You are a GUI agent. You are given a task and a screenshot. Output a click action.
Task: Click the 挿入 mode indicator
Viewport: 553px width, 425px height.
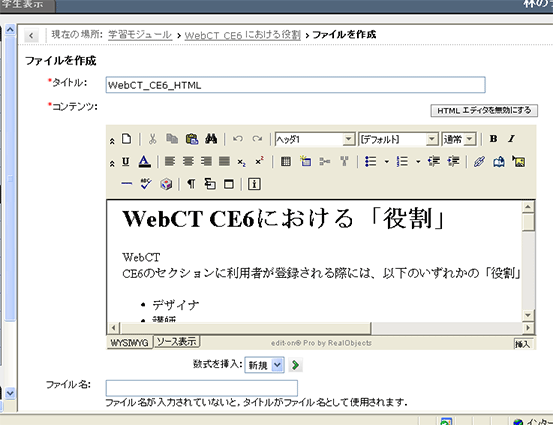click(523, 344)
